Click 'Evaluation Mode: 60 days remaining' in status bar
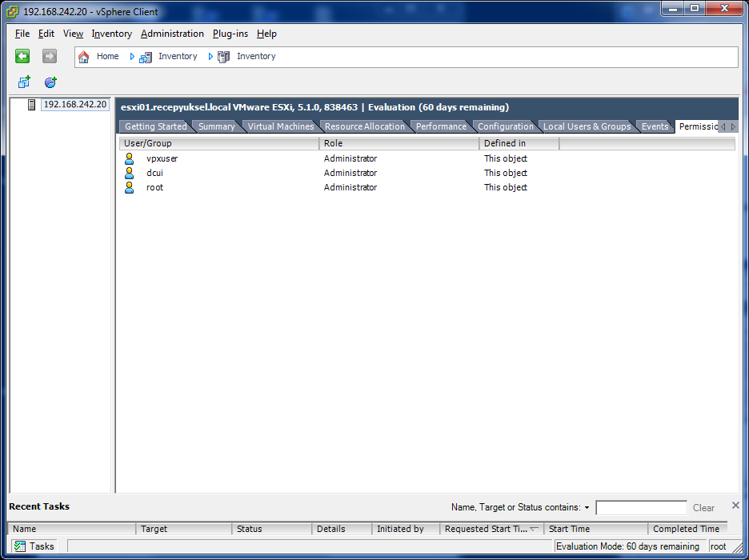The height and width of the screenshot is (560, 749). (627, 546)
